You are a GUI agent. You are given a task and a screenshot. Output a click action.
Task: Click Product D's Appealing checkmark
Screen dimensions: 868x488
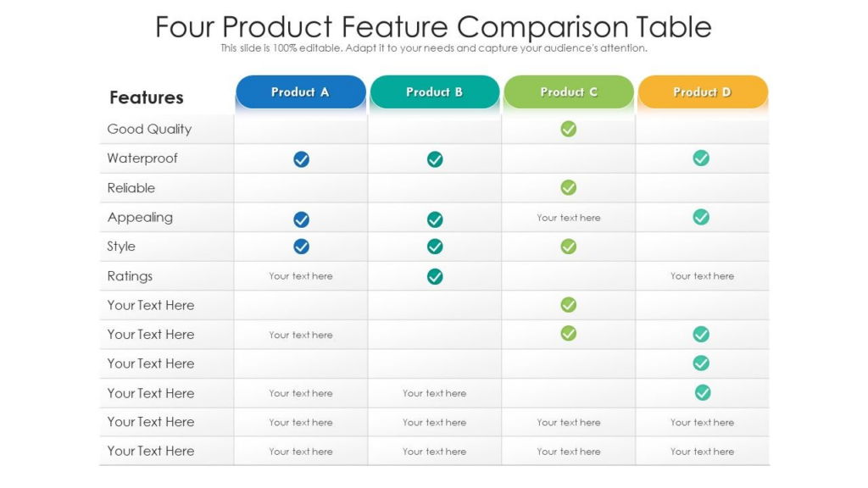point(701,217)
